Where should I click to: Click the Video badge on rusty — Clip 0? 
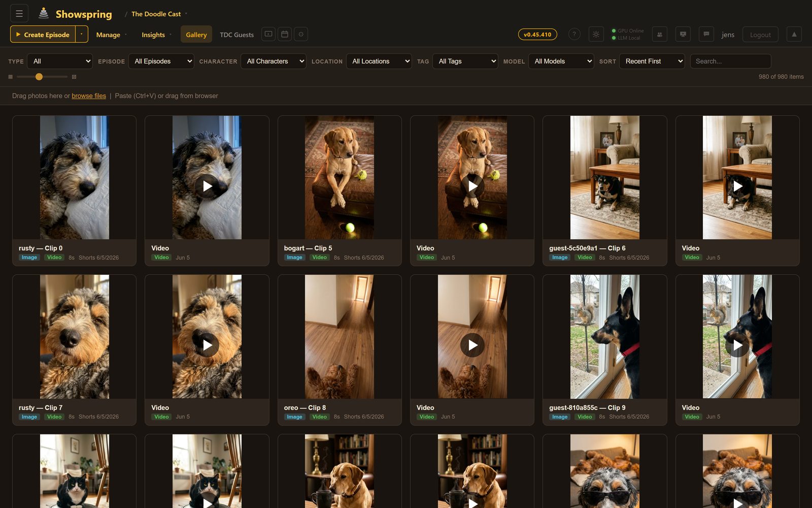54,258
